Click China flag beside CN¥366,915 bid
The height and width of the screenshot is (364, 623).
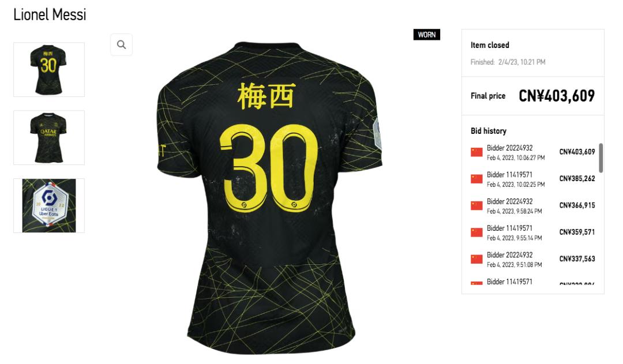tap(476, 205)
